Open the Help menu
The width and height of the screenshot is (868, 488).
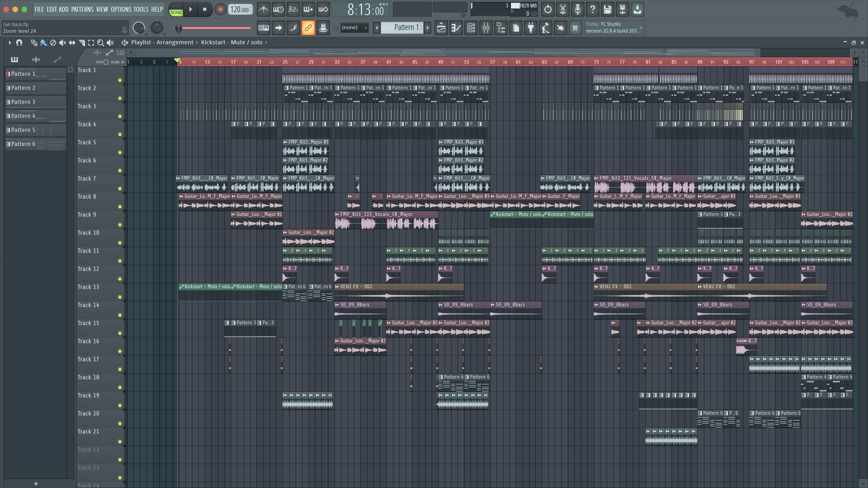point(157,9)
